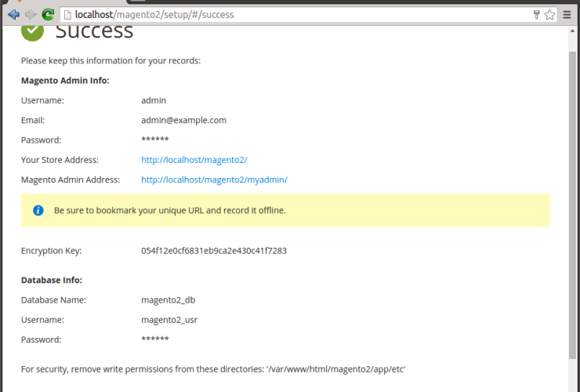The width and height of the screenshot is (580, 392).
Task: Click the Success page heading
Action: point(94,31)
